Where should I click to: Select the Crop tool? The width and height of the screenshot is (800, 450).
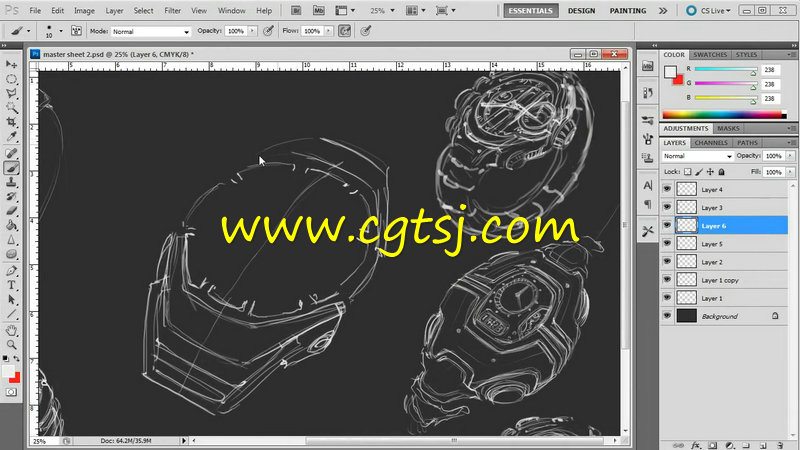[11, 122]
